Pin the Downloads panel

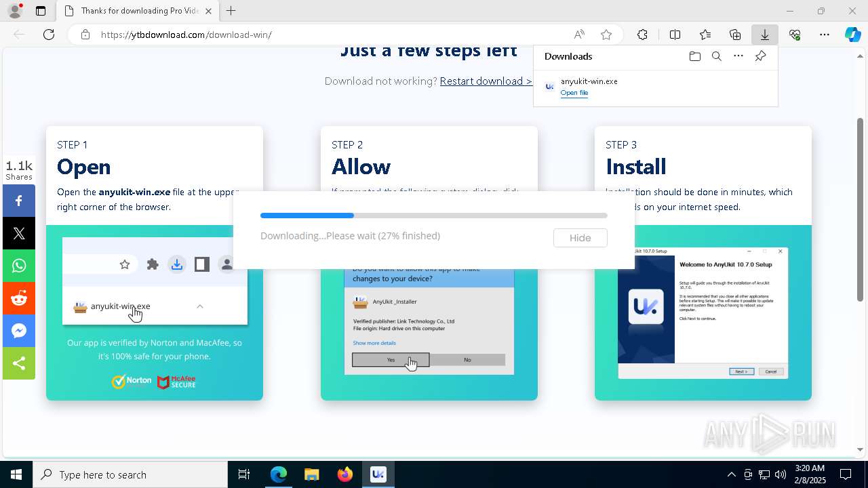coord(760,56)
